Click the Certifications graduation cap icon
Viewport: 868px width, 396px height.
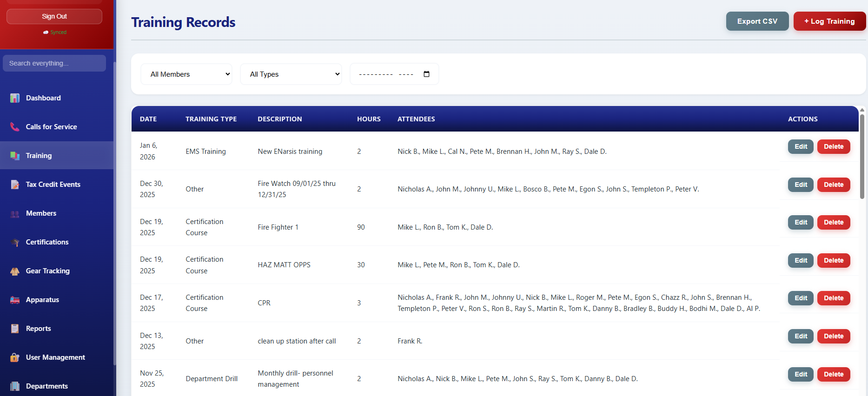[x=15, y=243]
